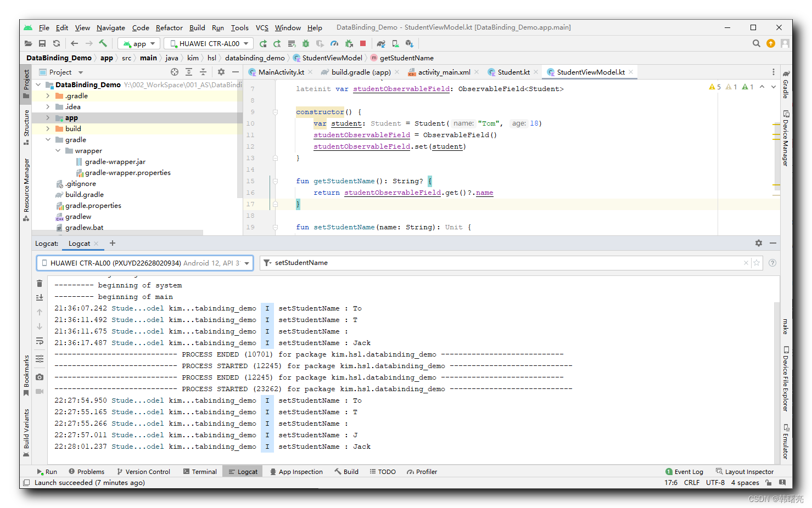
Task: Open the Profiler tool window
Action: click(422, 471)
